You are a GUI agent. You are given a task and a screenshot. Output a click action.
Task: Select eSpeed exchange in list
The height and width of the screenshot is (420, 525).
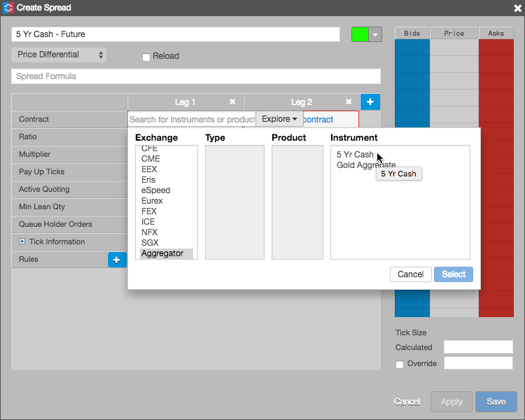coord(155,190)
